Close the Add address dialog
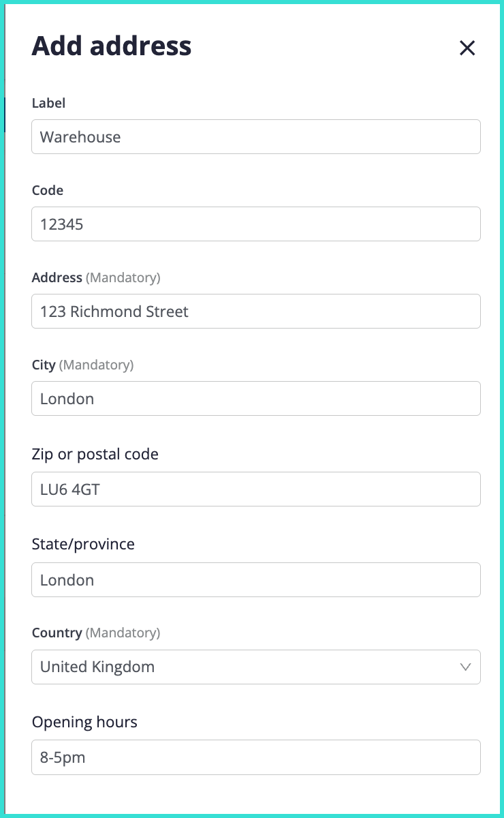 click(x=467, y=48)
